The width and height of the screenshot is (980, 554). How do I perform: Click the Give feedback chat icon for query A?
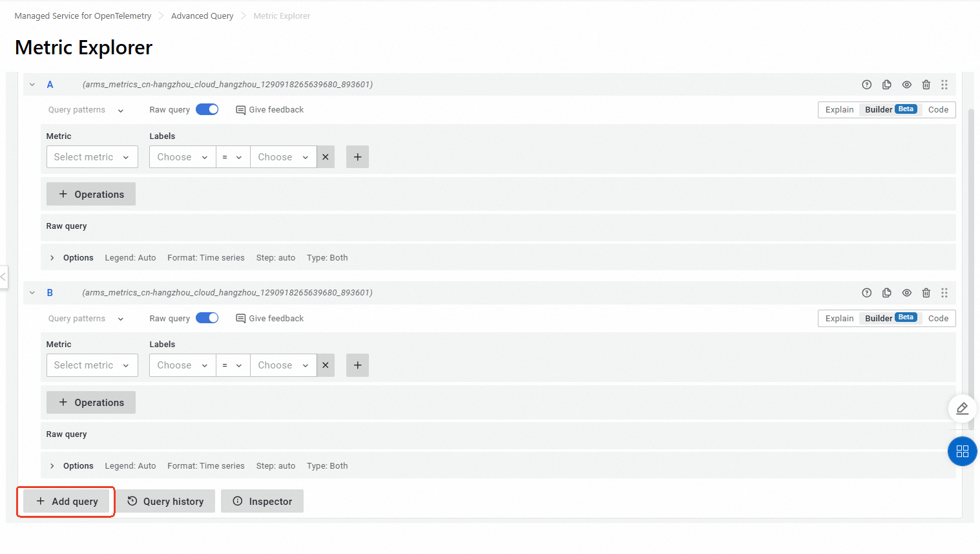240,109
